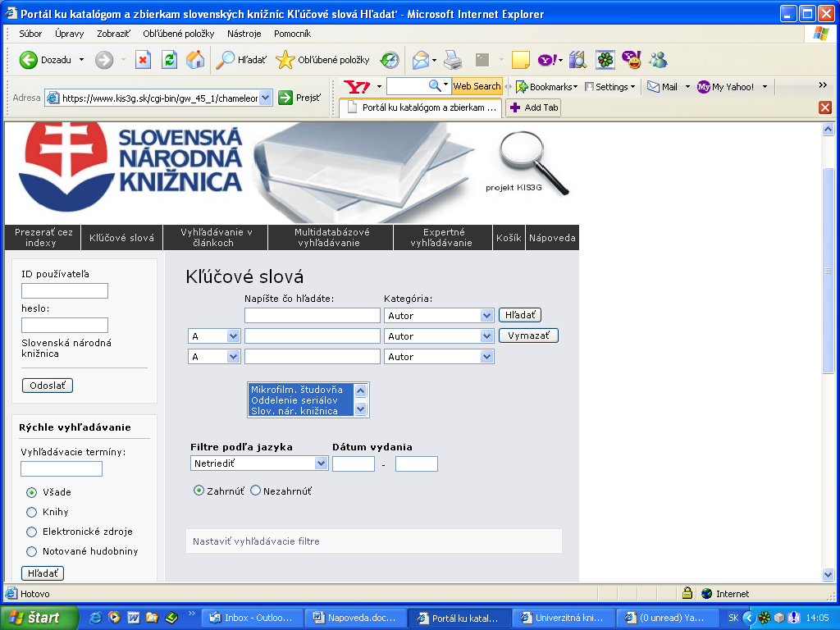Click the Print icon in toolbar
Screen dimensions: 840x630
click(x=453, y=60)
